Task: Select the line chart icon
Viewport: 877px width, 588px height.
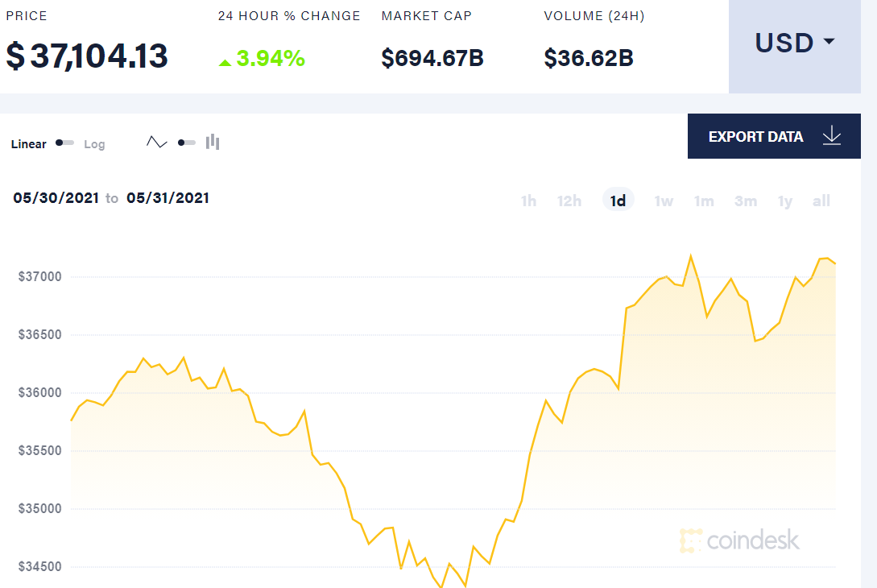Action: [x=157, y=140]
